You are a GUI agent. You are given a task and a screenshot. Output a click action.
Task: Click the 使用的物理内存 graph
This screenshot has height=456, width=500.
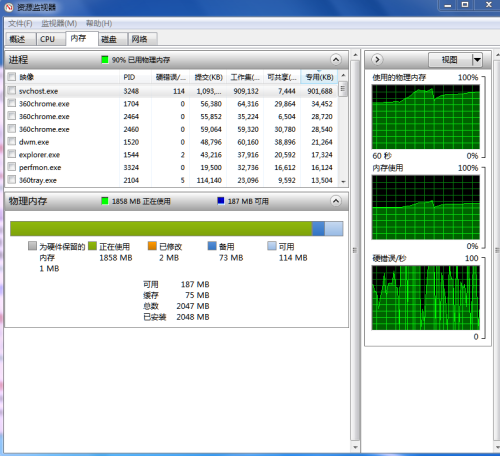(426, 117)
